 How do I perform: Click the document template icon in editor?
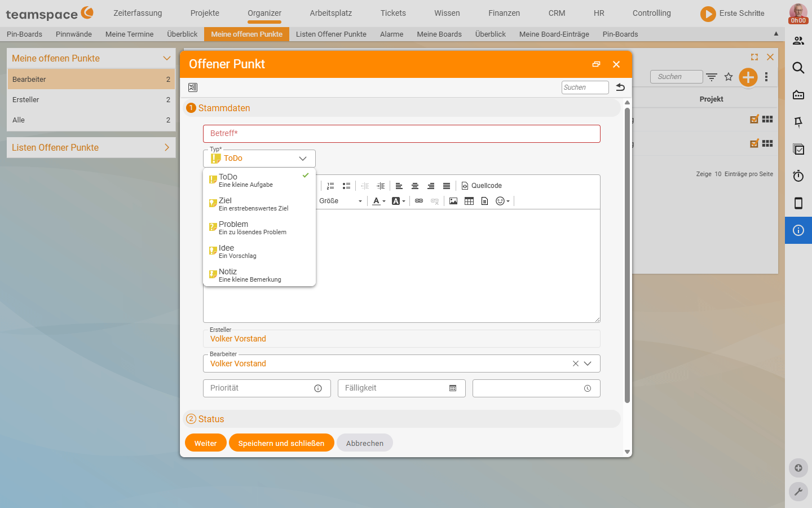(x=484, y=201)
